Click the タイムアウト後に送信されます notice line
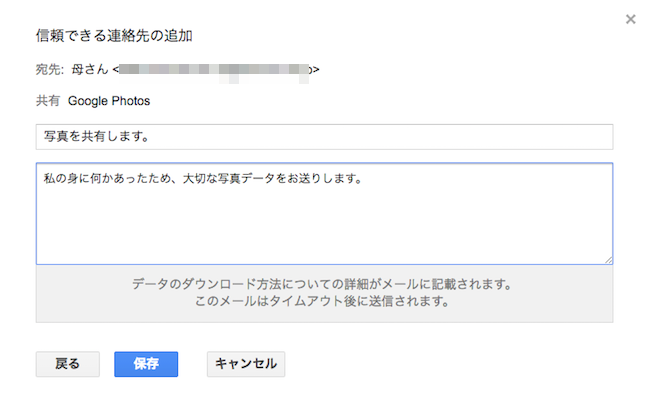This screenshot has height=404, width=650. [324, 300]
